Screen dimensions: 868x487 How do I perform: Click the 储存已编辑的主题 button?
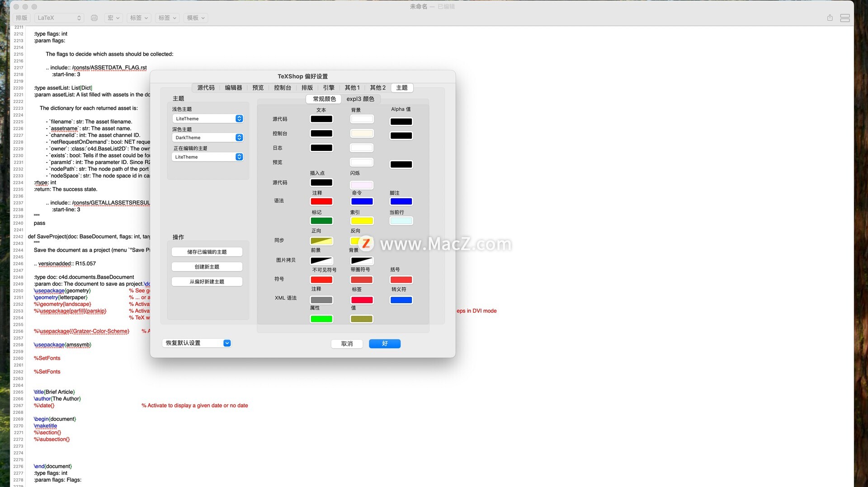[207, 252]
